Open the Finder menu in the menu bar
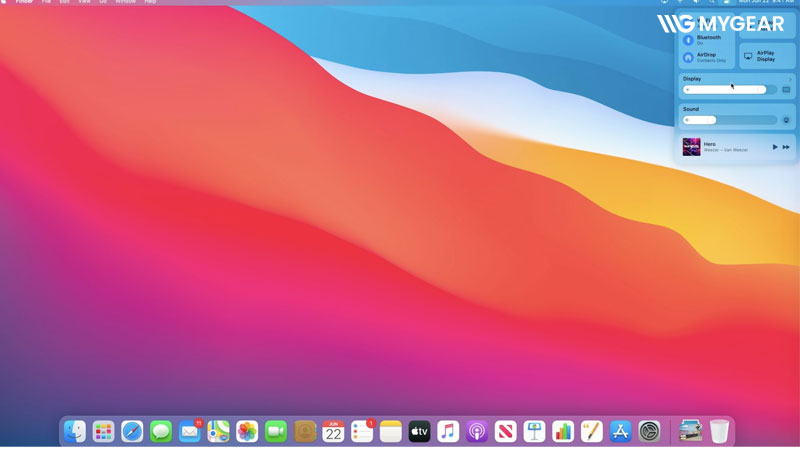This screenshot has height=450, width=800. [x=23, y=2]
